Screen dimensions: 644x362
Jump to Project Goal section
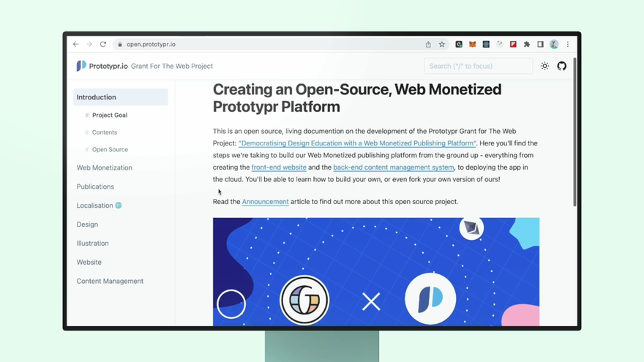[x=110, y=115]
